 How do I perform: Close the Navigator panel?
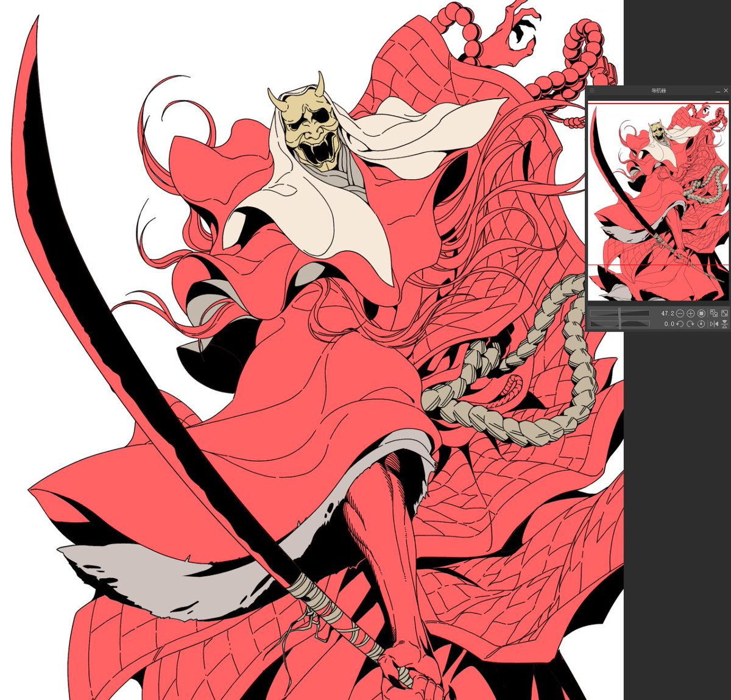click(x=726, y=90)
